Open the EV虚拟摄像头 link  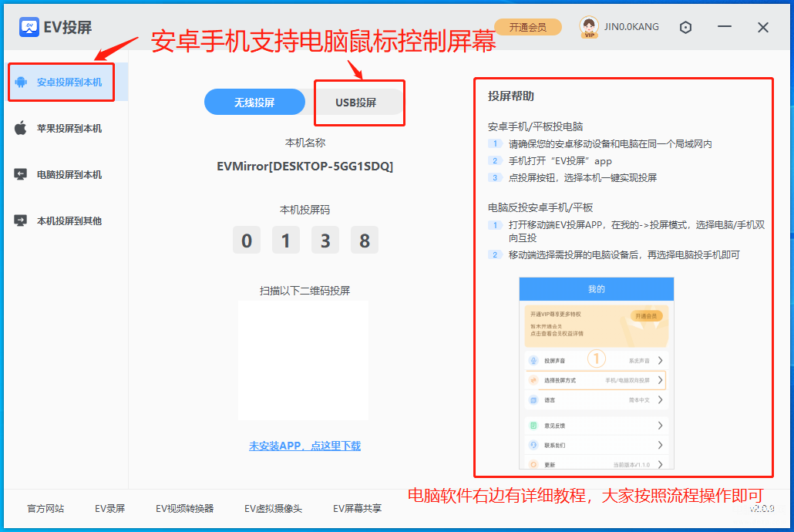point(274,508)
